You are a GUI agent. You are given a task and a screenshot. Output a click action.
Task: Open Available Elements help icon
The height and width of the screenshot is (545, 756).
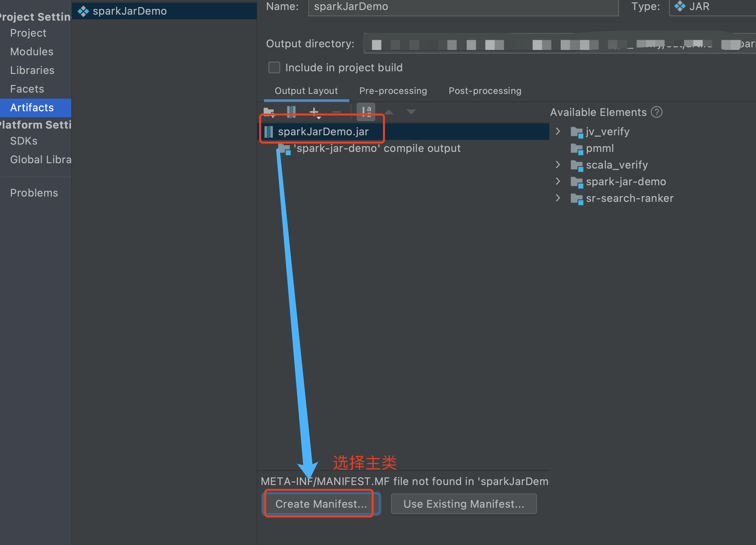click(657, 112)
